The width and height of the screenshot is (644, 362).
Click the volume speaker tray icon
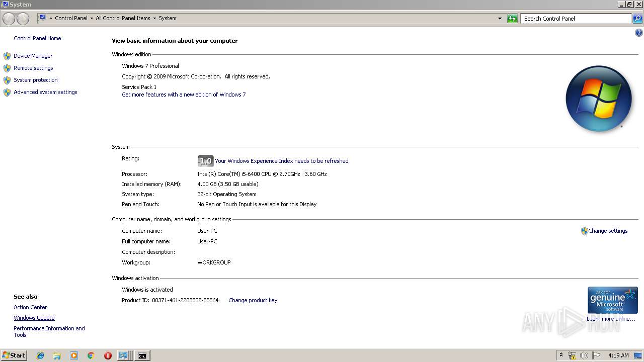[584, 355]
